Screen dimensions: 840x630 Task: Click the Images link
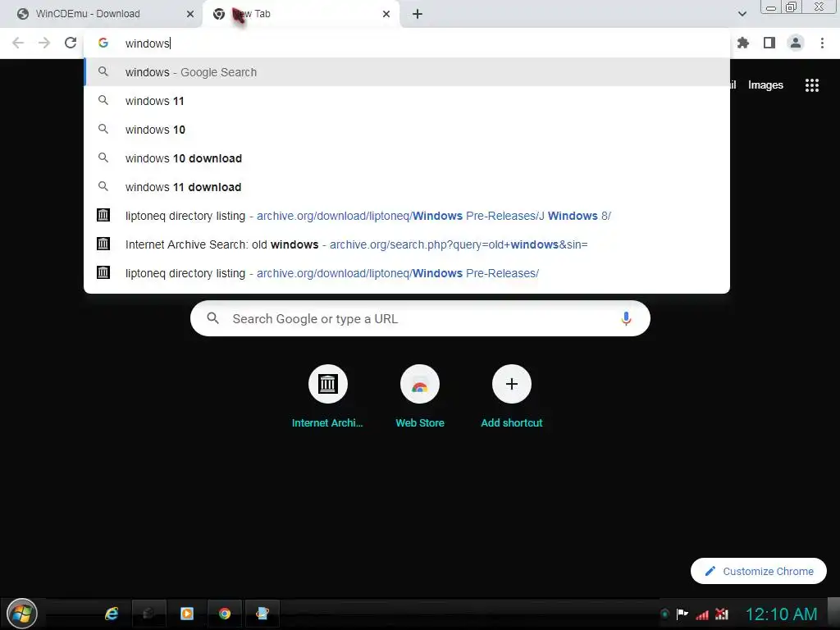765,85
